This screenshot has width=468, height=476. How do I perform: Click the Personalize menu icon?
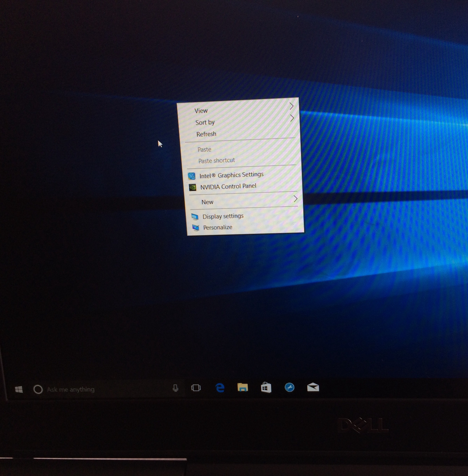coord(196,228)
